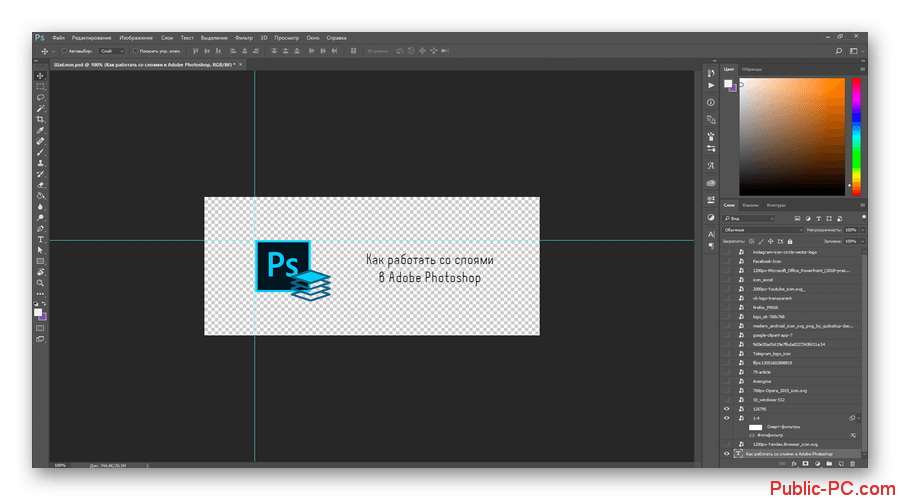The width and height of the screenshot is (900, 500).
Task: Collapse the 1-4 layer smart filters
Action: (x=859, y=418)
